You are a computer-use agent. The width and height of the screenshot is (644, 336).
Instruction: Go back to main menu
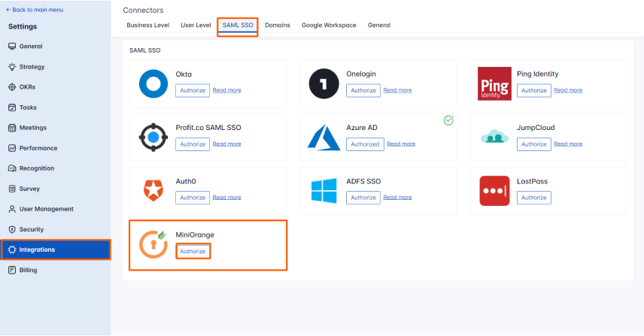pyautogui.click(x=35, y=10)
